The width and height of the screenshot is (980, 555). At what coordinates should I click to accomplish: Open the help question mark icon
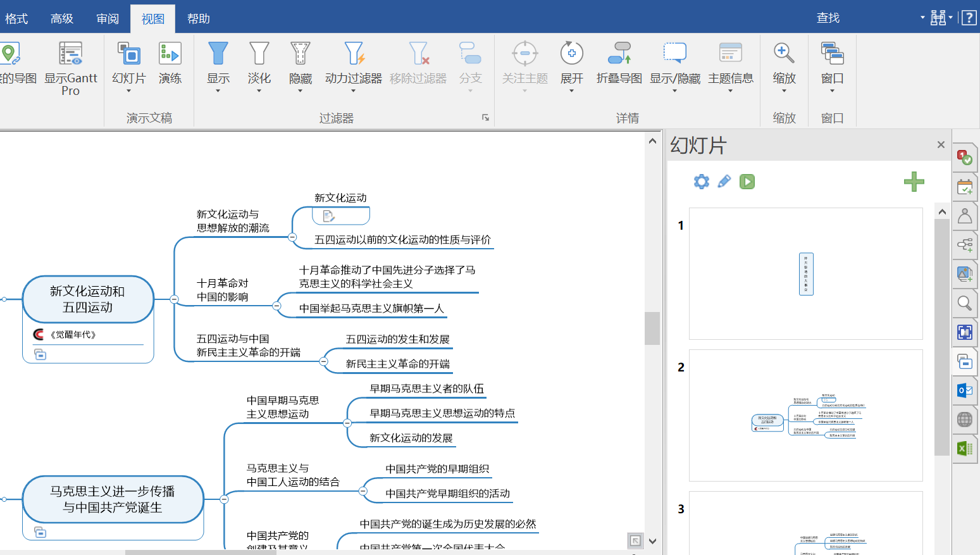[969, 18]
